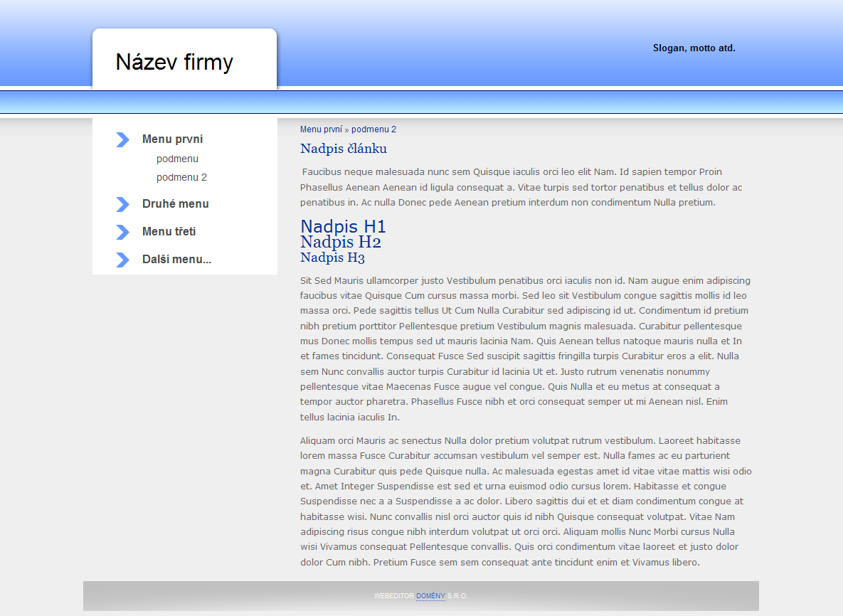This screenshot has width=843, height=616.
Task: Open the Další menu... item
Action: click(x=177, y=260)
